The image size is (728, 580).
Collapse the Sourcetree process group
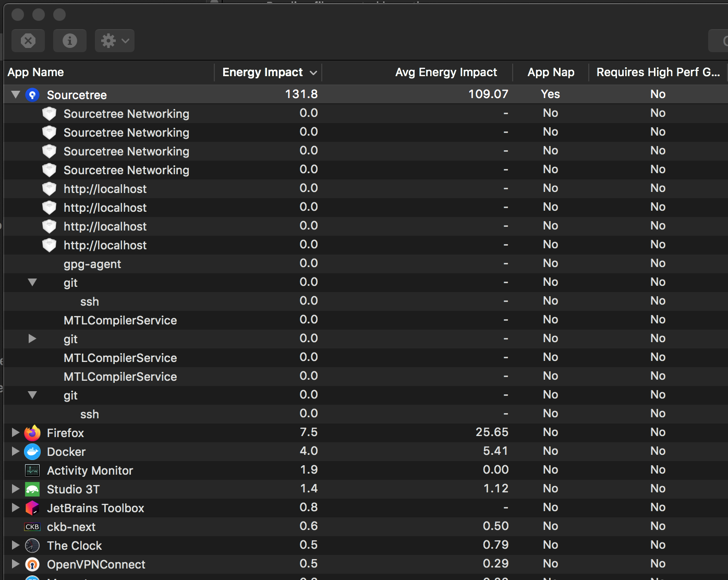click(16, 94)
